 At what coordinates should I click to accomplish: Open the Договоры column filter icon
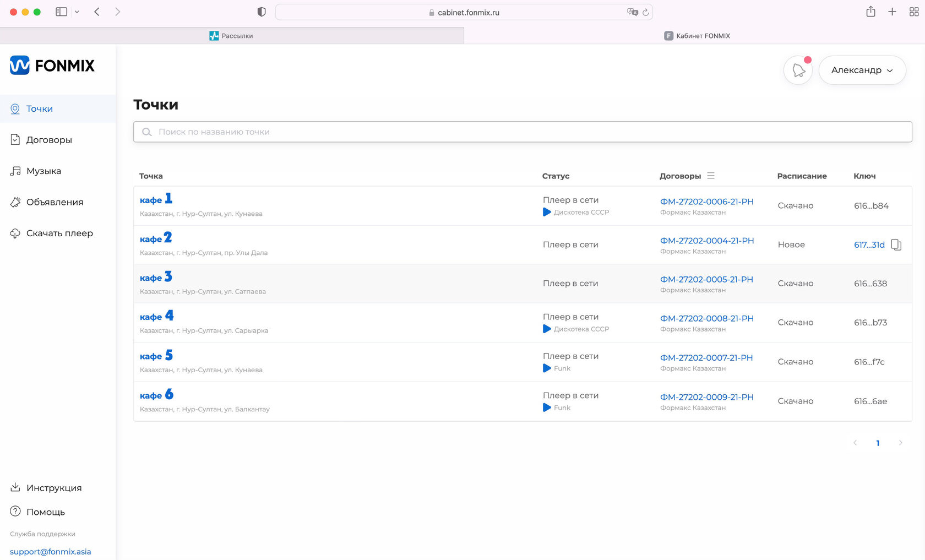point(711,176)
